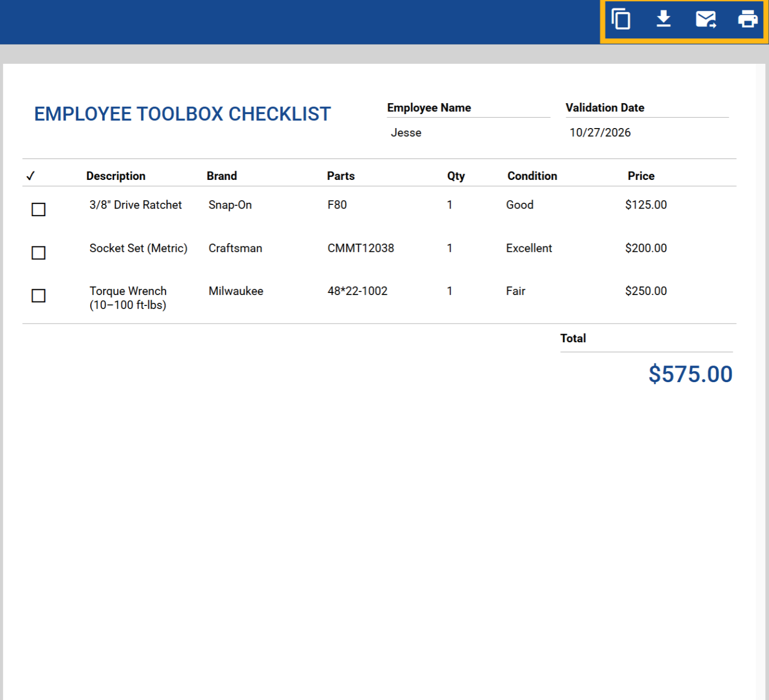Check the 3/8" Drive Ratchet checkbox
The width and height of the screenshot is (769, 700).
pyautogui.click(x=38, y=209)
